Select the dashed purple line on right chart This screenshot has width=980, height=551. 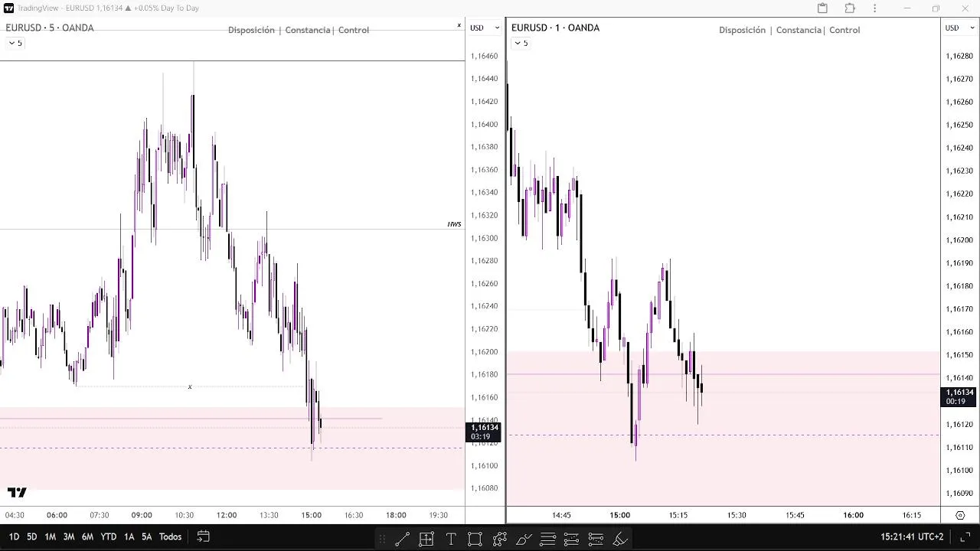tap(724, 435)
